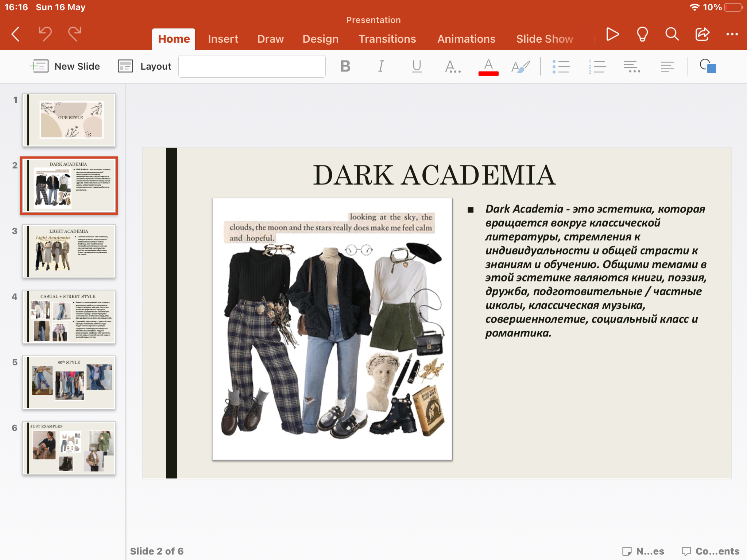Open the text alignment options
747x560 pixels.
[667, 66]
